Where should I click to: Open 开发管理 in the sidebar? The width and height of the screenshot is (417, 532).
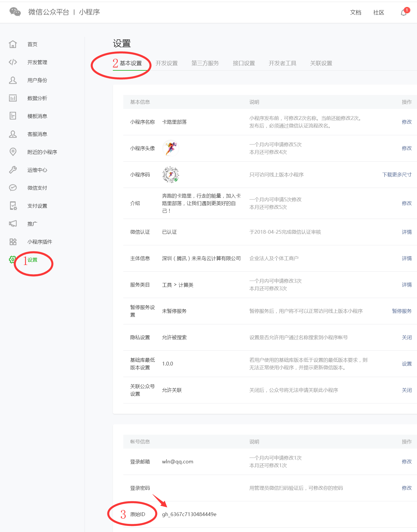tap(37, 62)
